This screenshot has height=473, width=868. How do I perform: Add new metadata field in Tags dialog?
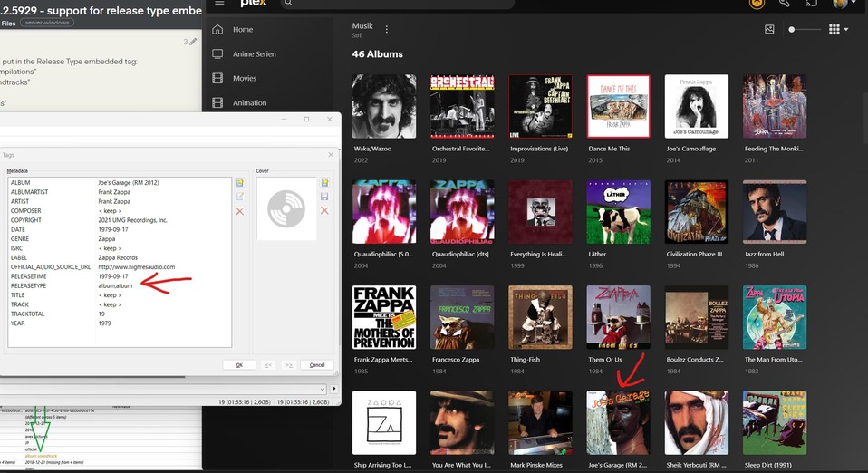[x=240, y=182]
